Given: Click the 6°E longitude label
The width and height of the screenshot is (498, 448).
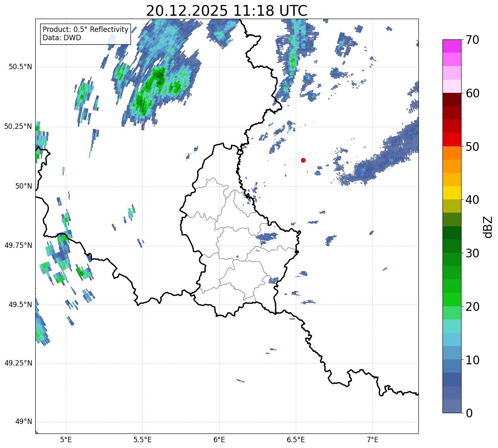Looking at the screenshot, I should pyautogui.click(x=219, y=440).
